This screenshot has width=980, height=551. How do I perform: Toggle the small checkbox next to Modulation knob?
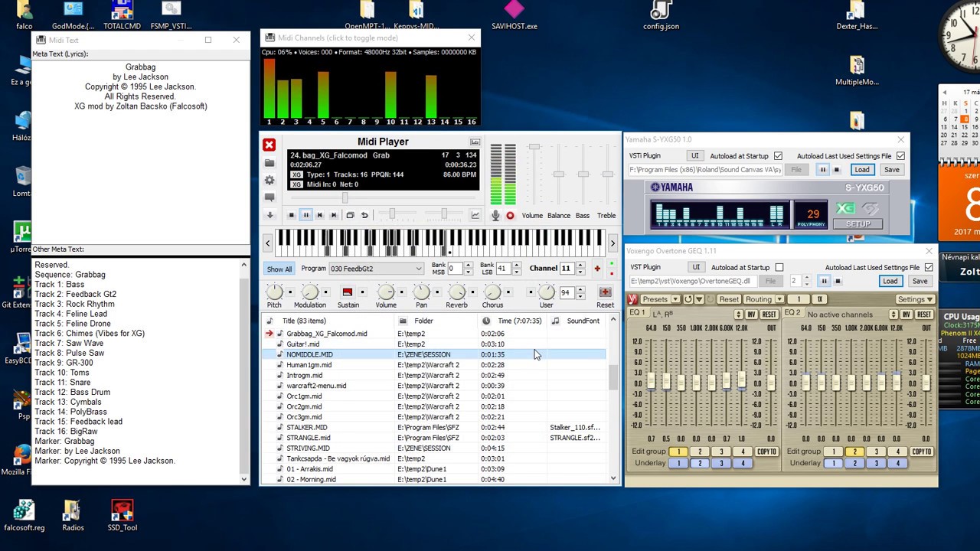326,292
